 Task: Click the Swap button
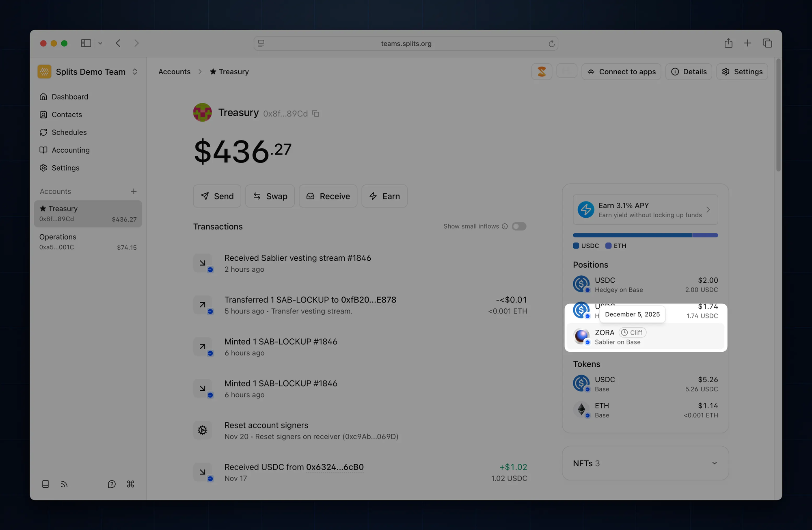click(x=270, y=196)
